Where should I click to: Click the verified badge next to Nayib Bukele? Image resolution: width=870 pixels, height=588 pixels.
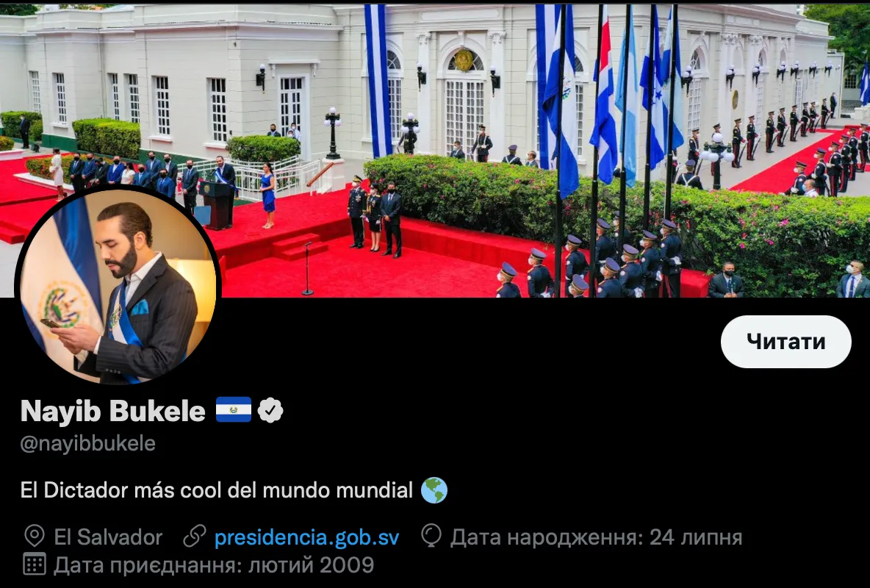270,410
